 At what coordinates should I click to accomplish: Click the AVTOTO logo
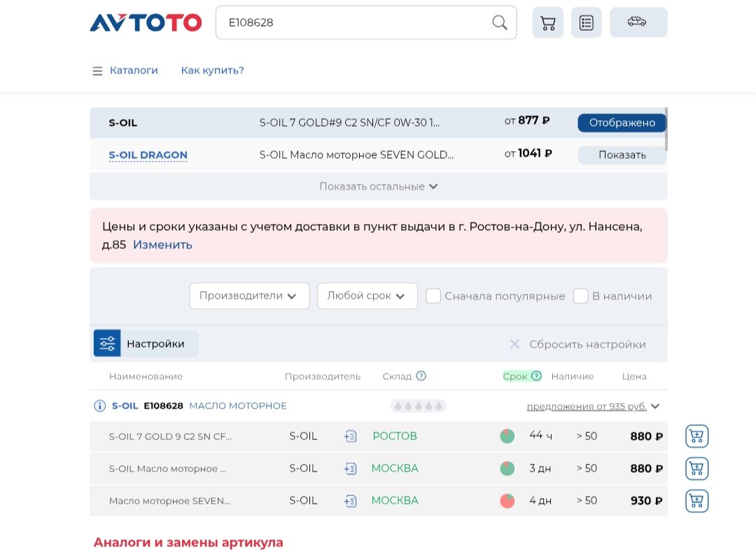click(x=146, y=22)
